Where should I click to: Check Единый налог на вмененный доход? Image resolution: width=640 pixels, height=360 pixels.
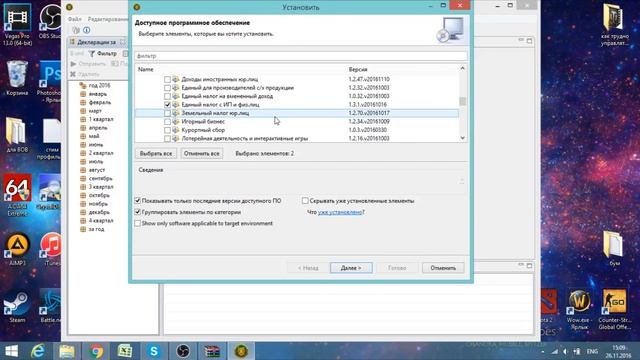[167, 96]
